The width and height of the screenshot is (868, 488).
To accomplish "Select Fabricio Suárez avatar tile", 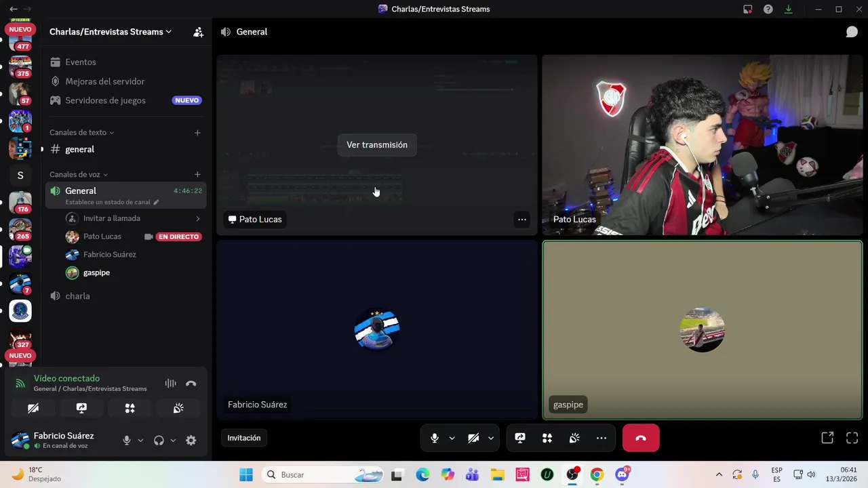I will point(377,330).
